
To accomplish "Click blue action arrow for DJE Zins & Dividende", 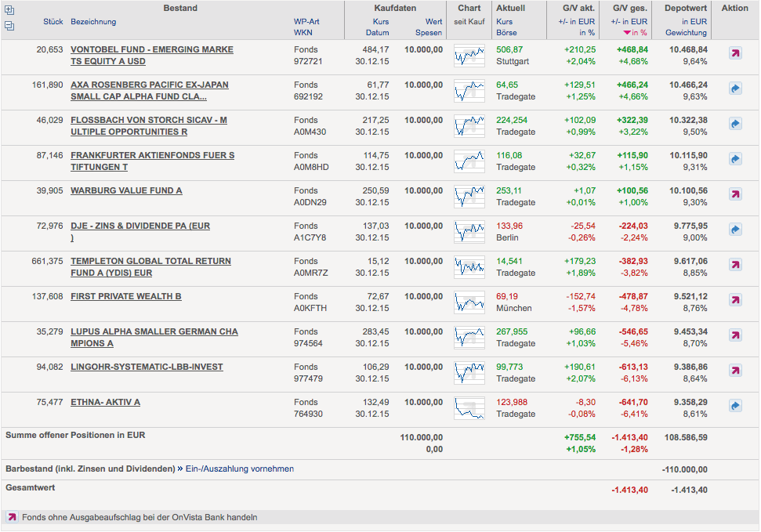I will [x=735, y=229].
